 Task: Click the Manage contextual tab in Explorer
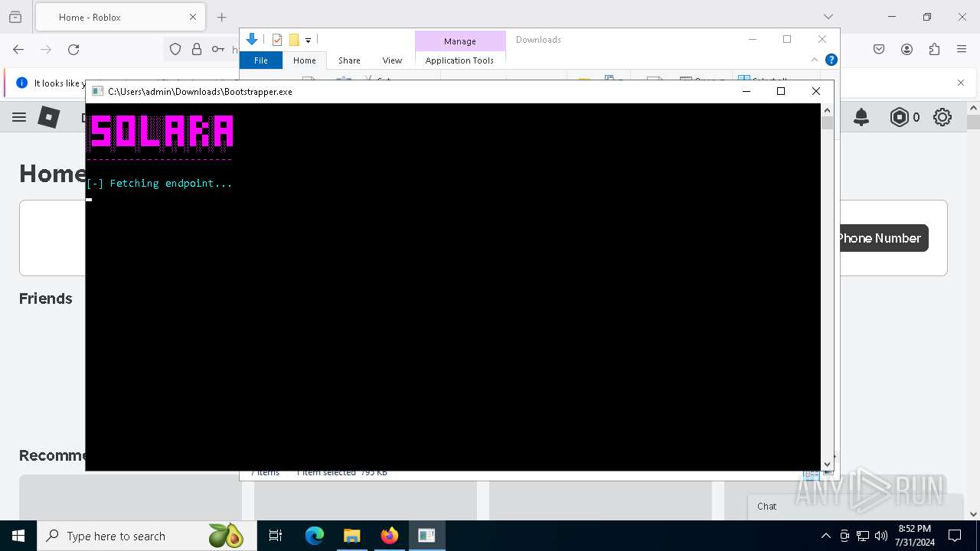click(x=460, y=41)
